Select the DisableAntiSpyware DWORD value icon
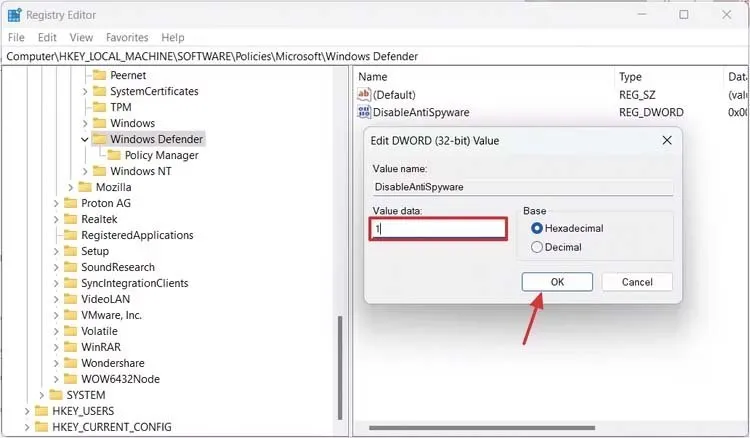750x438 pixels. pos(364,113)
